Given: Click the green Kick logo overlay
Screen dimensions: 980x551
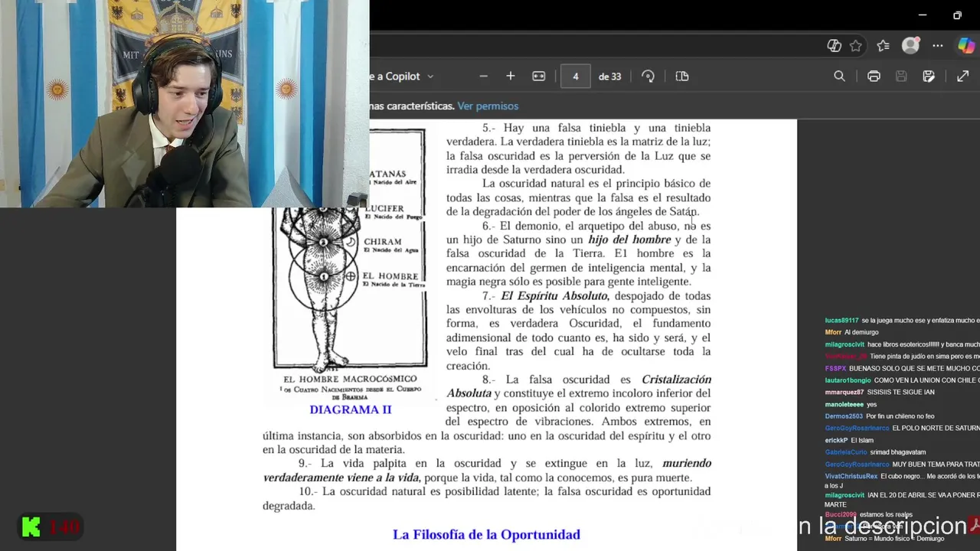Looking at the screenshot, I should (31, 527).
